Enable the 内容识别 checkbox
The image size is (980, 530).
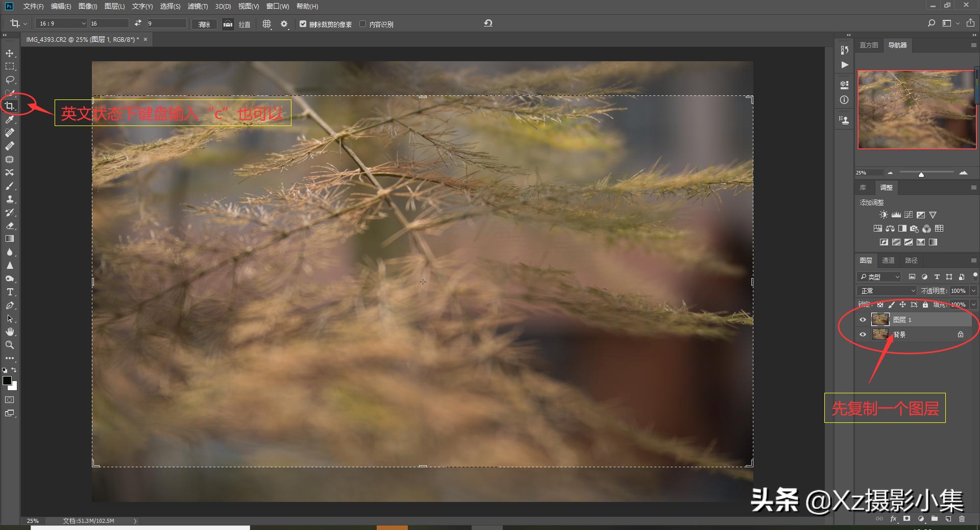click(362, 24)
